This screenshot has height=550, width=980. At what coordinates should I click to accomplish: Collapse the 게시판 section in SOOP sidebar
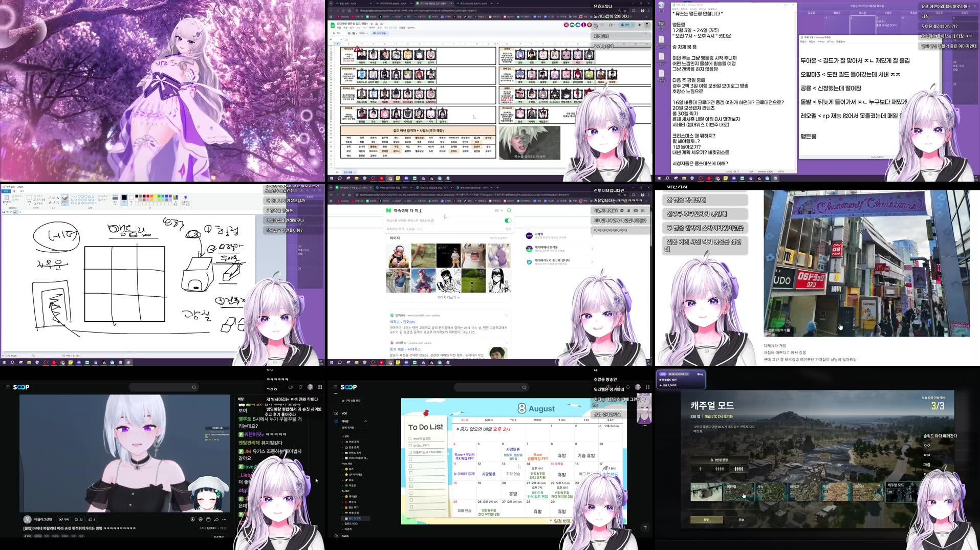(x=366, y=421)
